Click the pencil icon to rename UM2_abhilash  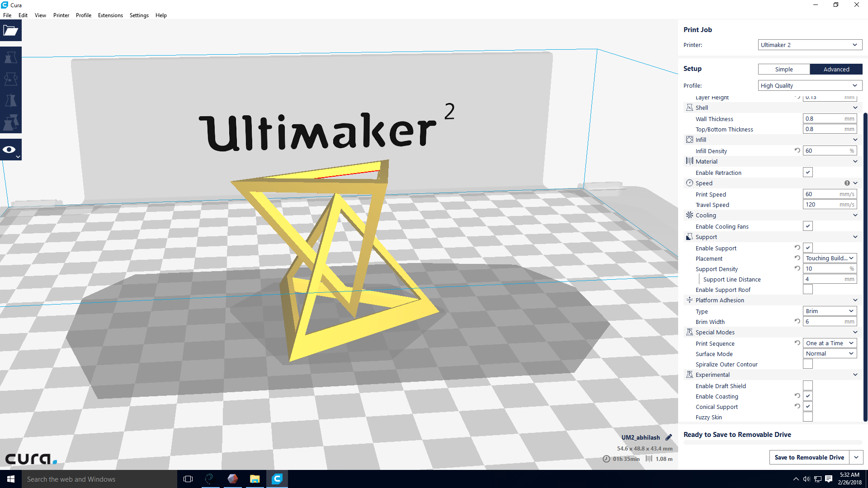669,437
